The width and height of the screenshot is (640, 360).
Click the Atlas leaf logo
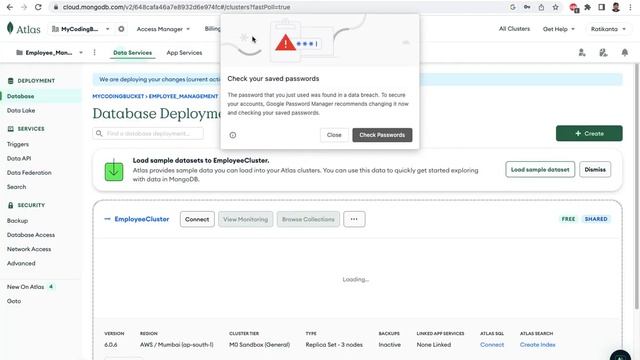10,28
